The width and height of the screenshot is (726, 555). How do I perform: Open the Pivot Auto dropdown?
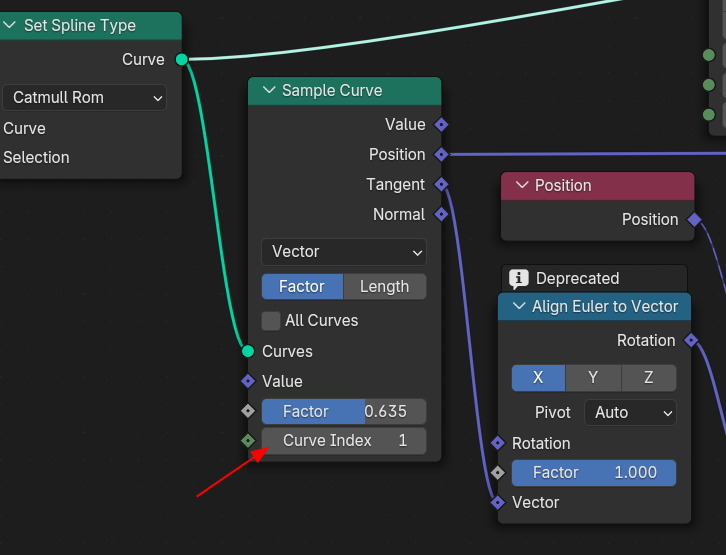(x=630, y=412)
